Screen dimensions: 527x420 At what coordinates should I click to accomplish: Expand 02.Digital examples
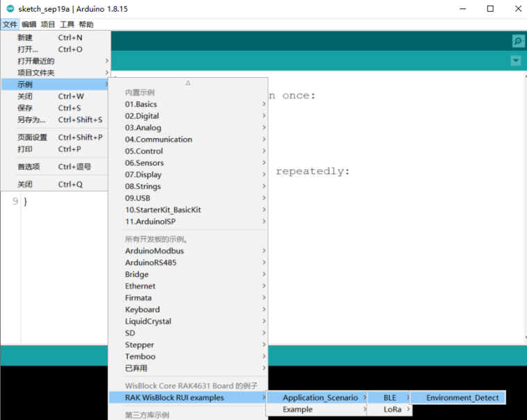[x=188, y=116]
